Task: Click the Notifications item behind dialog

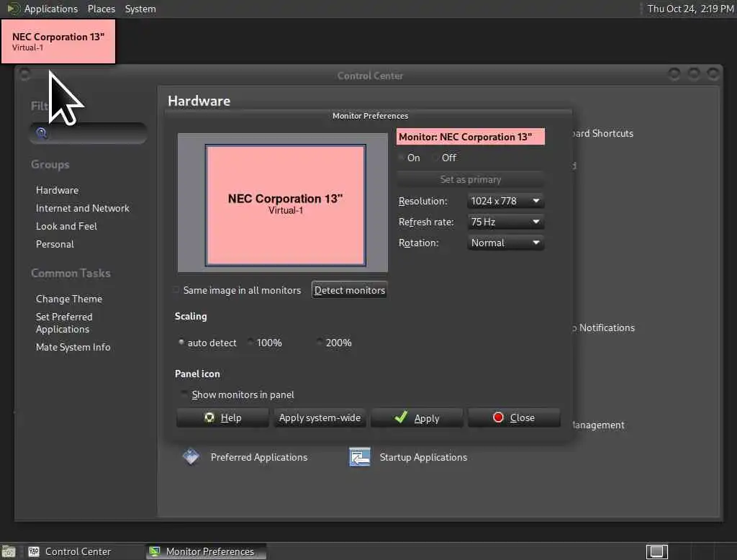Action: click(x=604, y=328)
